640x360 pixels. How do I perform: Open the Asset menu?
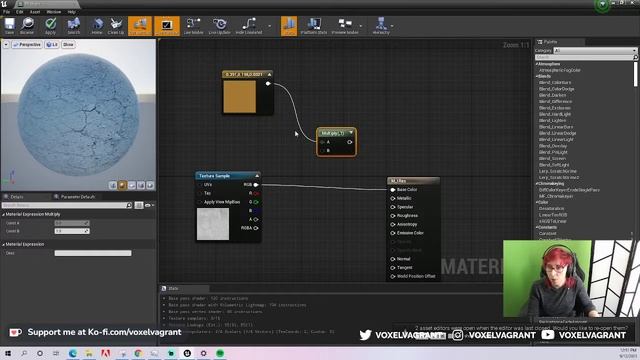click(x=35, y=12)
